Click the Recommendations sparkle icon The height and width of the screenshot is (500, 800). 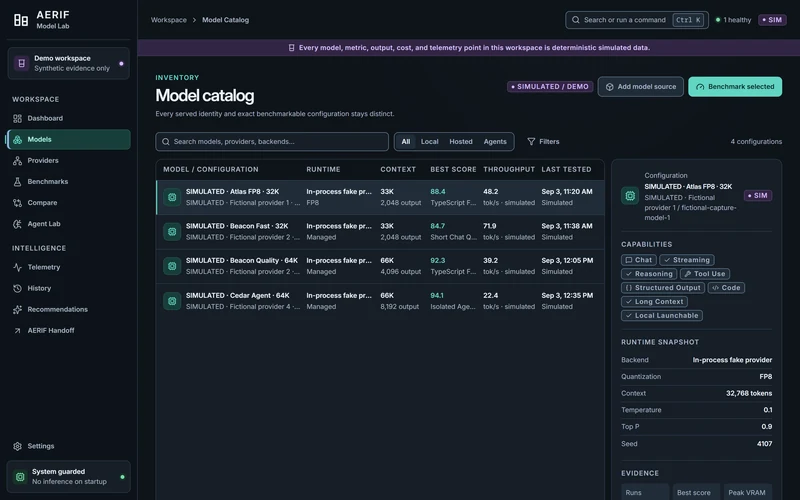[x=17, y=310]
